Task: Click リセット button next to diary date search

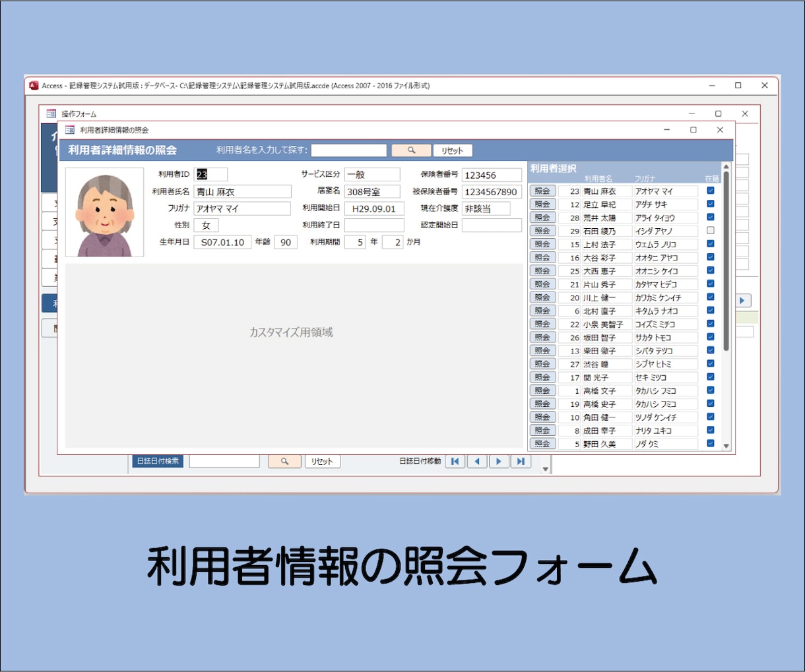Action: [323, 462]
